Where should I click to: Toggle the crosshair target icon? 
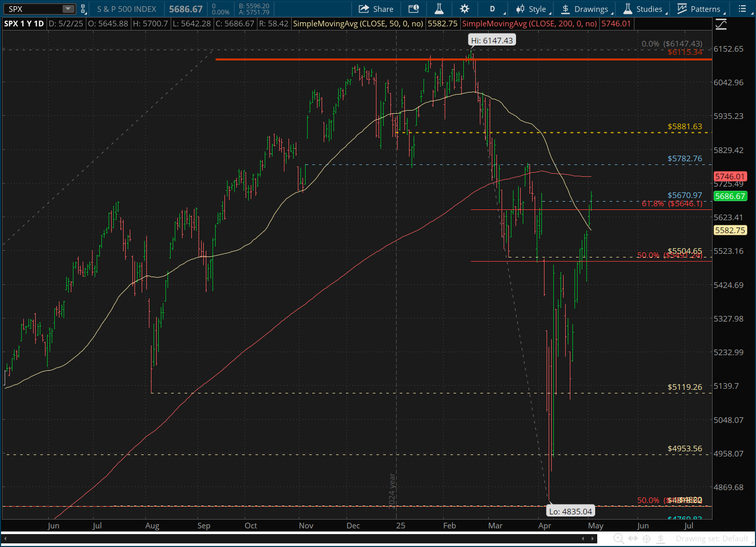[647, 539]
